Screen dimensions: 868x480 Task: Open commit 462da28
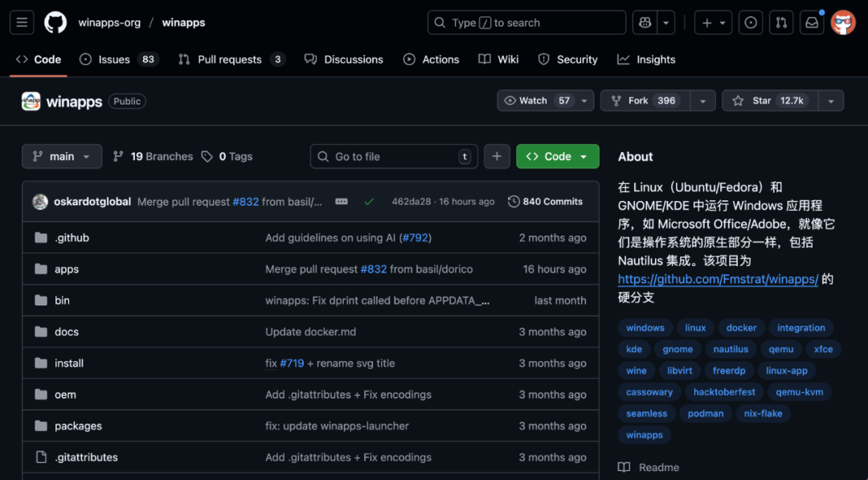click(411, 202)
